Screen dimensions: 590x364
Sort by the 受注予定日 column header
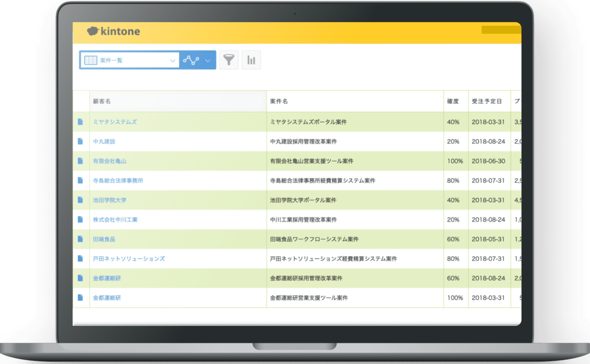(x=487, y=101)
